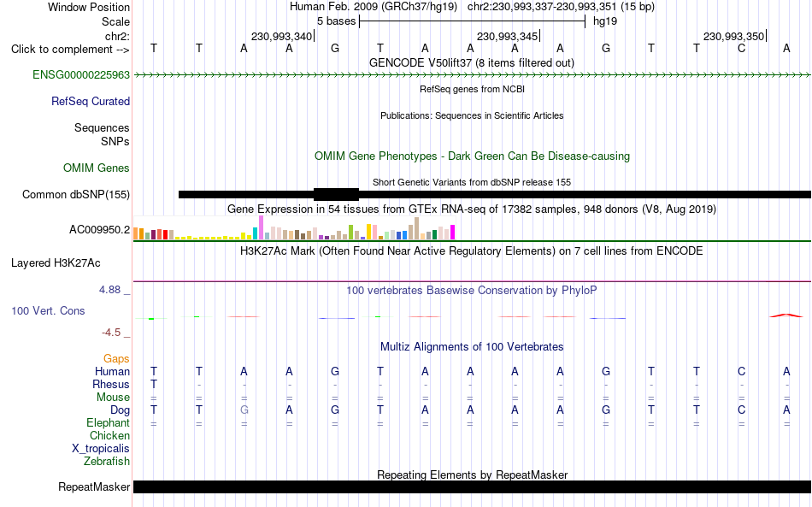Image resolution: width=812 pixels, height=507 pixels.
Task: Click the AC009950.2 GTEx label
Action: (99, 229)
